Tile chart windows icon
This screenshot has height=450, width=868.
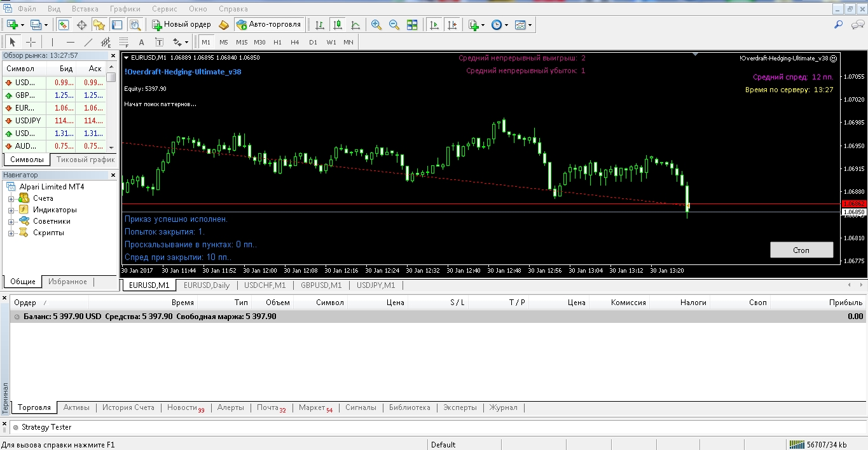point(412,25)
